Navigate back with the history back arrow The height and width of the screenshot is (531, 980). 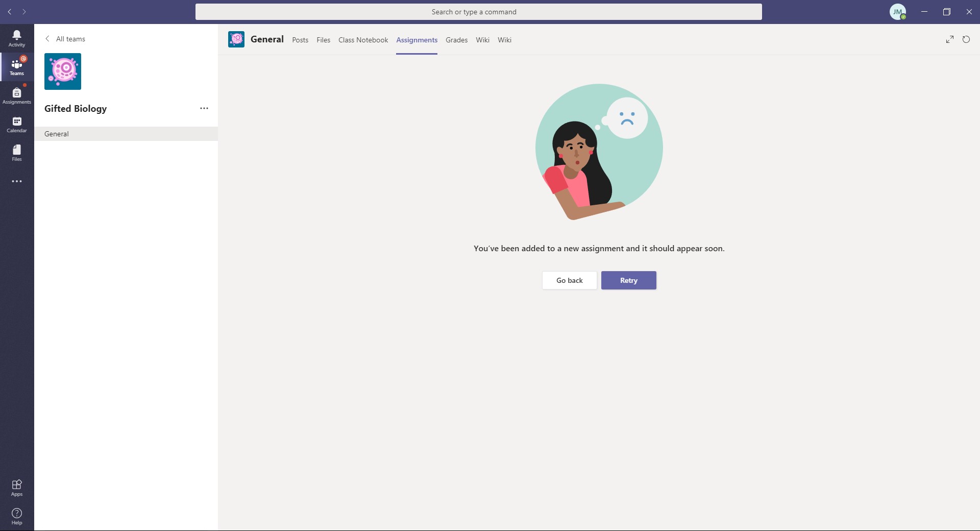click(10, 12)
